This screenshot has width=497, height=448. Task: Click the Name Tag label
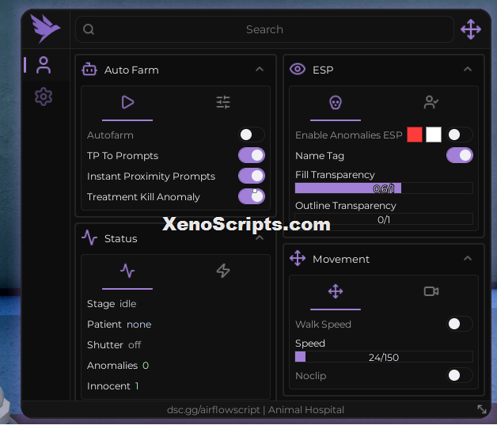(x=320, y=156)
